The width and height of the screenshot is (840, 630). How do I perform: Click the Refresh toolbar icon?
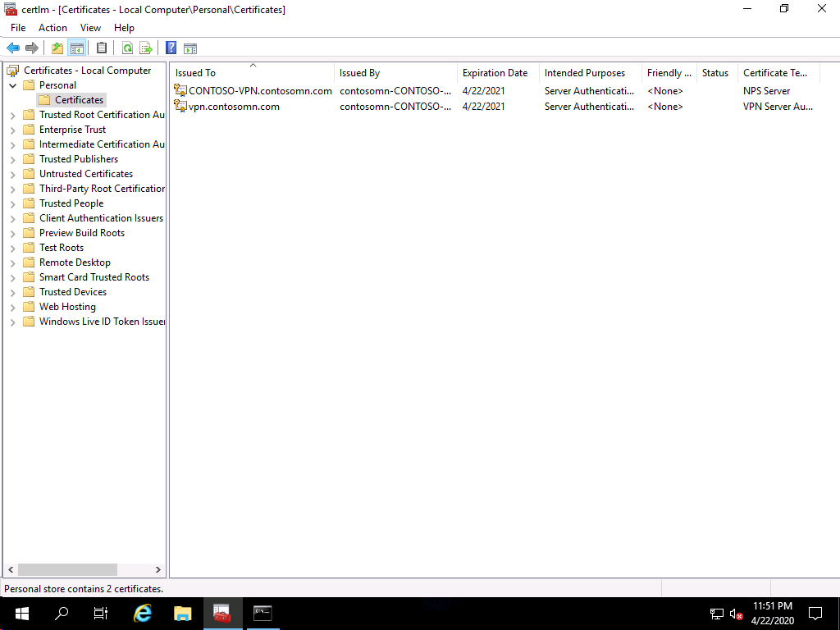point(127,48)
